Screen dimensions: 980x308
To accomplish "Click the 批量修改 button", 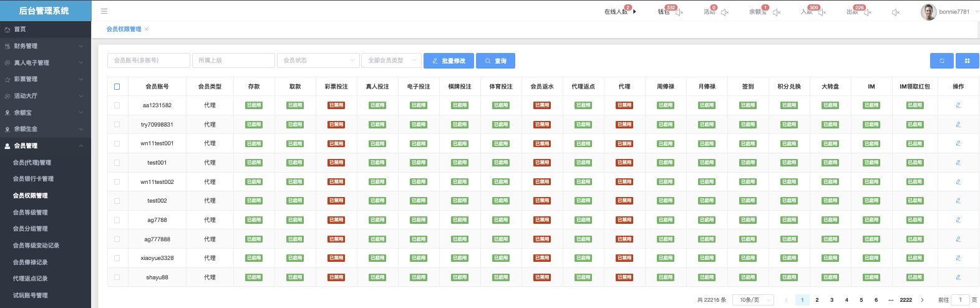I will 449,60.
